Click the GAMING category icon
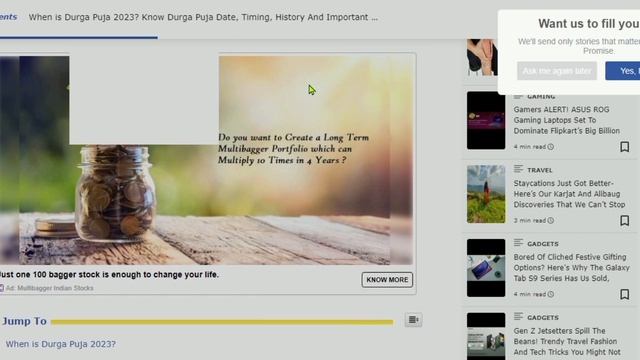The image size is (640, 360). coord(518,96)
